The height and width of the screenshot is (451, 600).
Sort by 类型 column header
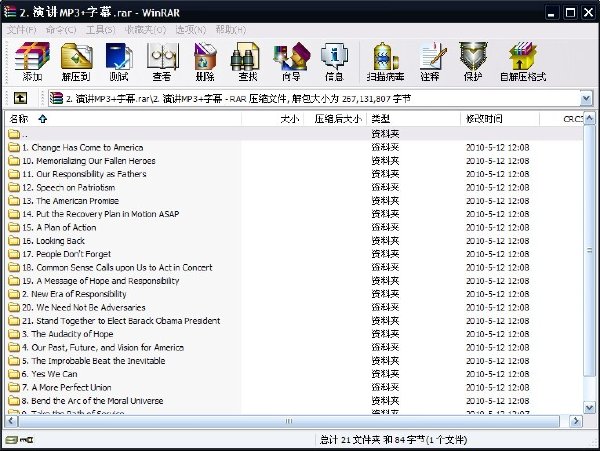click(414, 119)
